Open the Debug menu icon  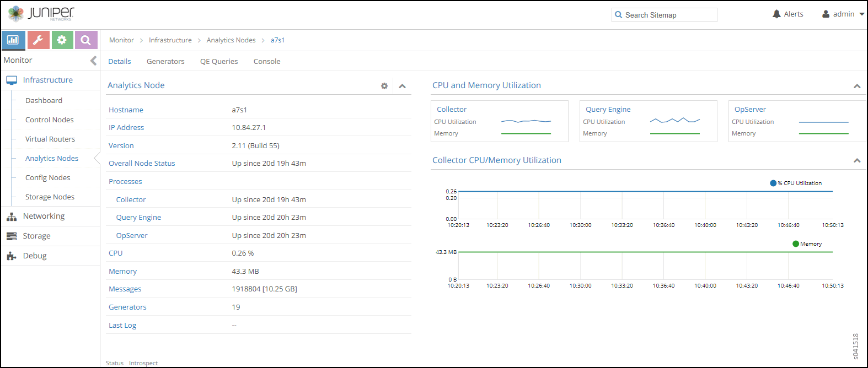point(12,256)
